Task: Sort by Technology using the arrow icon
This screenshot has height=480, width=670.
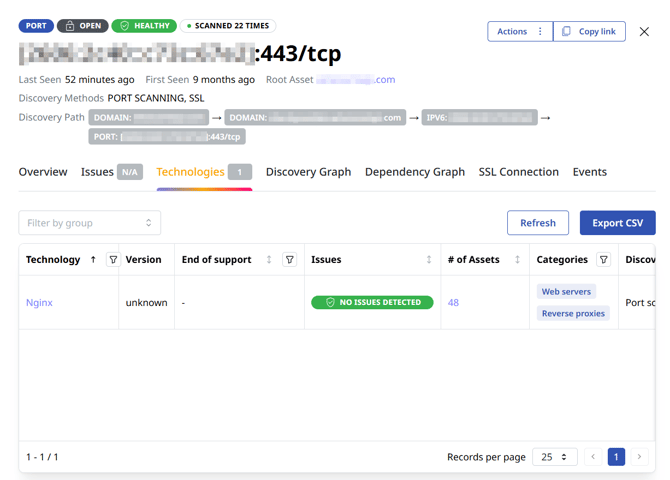Action: coord(93,260)
